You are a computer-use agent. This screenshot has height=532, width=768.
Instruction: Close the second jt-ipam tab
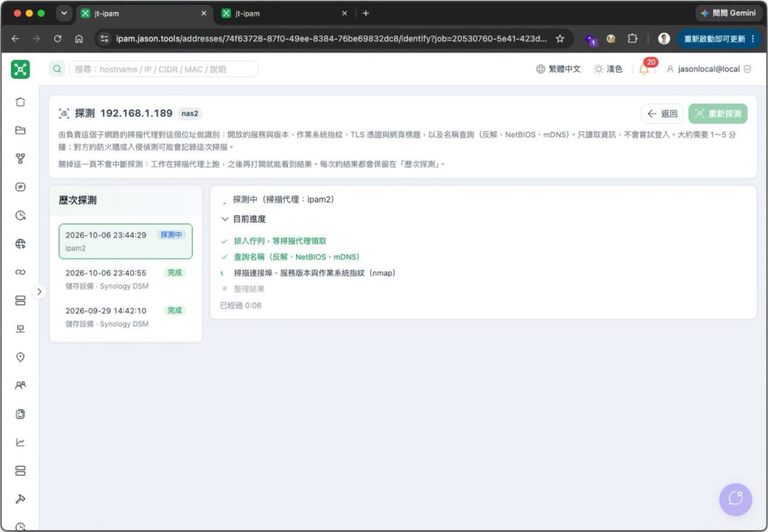[x=344, y=13]
